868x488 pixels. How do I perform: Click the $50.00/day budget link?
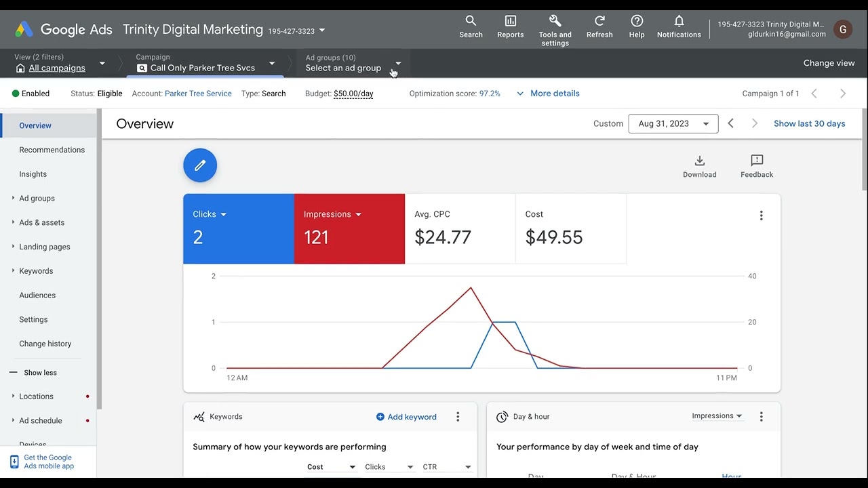353,94
